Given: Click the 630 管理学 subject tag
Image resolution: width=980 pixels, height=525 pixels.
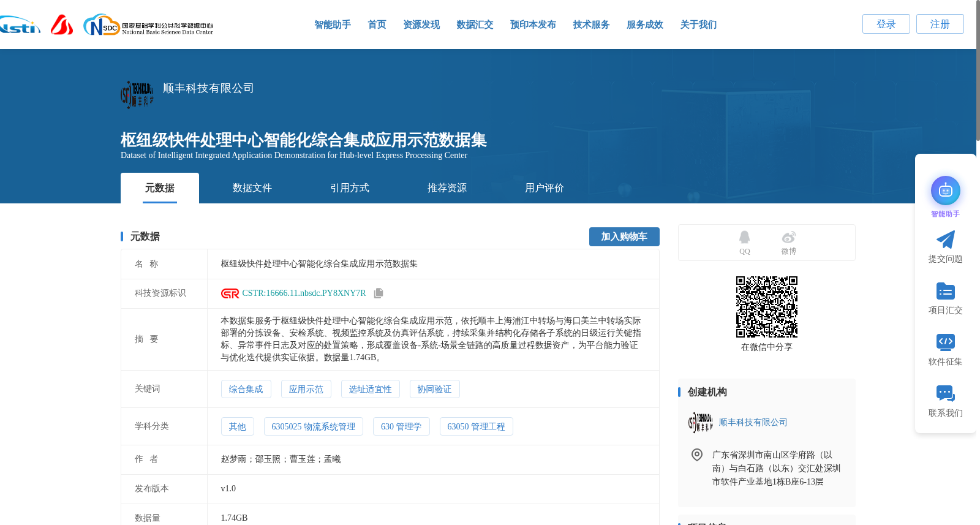Looking at the screenshot, I should (x=401, y=426).
